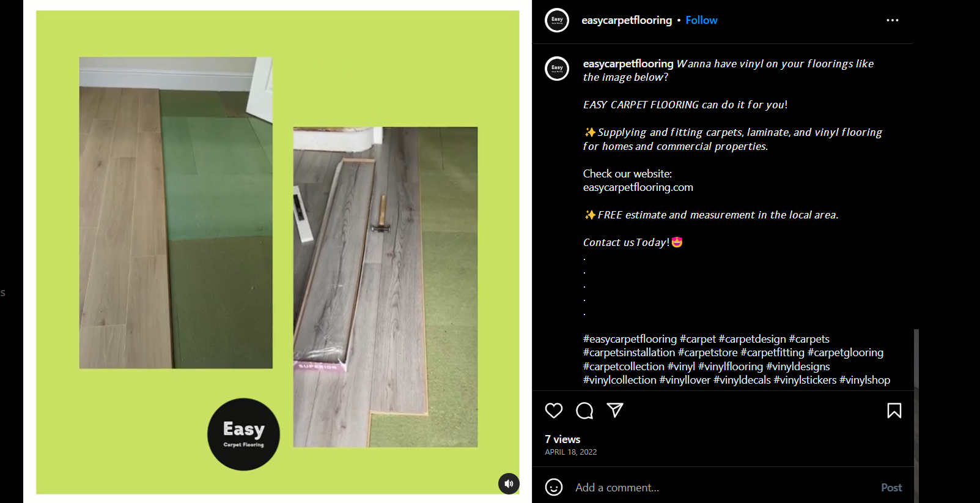Click the caption panel scrollbar
Image resolution: width=980 pixels, height=503 pixels.
tap(916, 416)
